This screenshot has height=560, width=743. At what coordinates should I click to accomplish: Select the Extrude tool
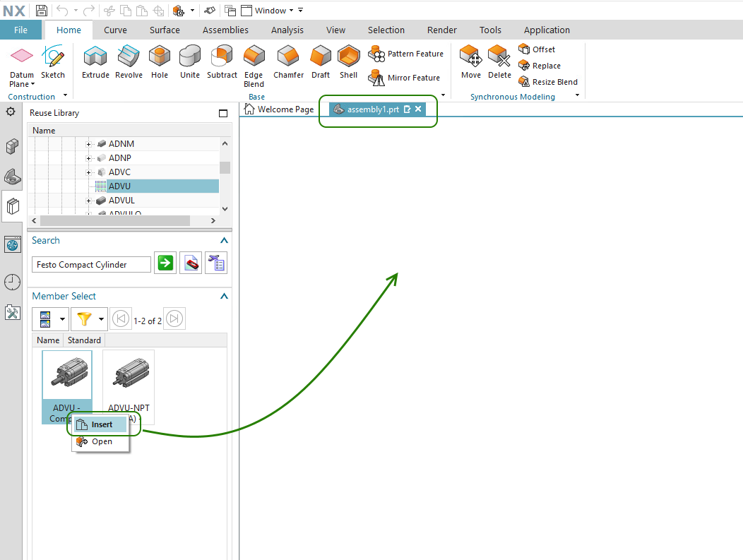(x=95, y=62)
